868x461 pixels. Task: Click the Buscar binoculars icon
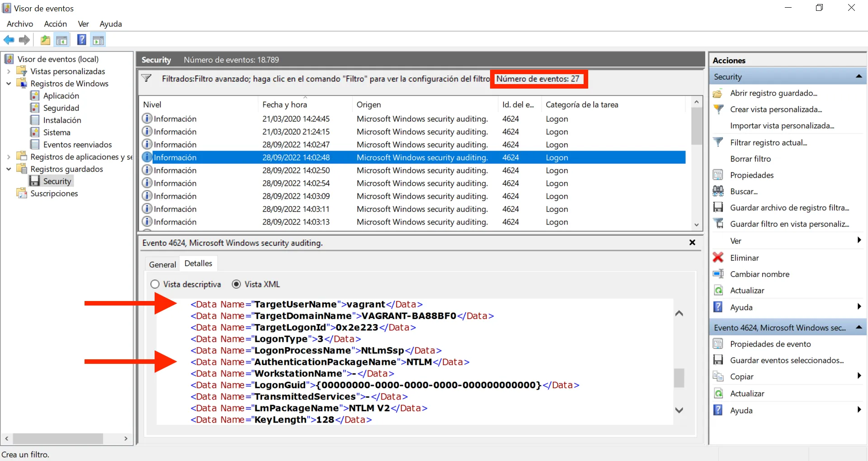pyautogui.click(x=718, y=191)
